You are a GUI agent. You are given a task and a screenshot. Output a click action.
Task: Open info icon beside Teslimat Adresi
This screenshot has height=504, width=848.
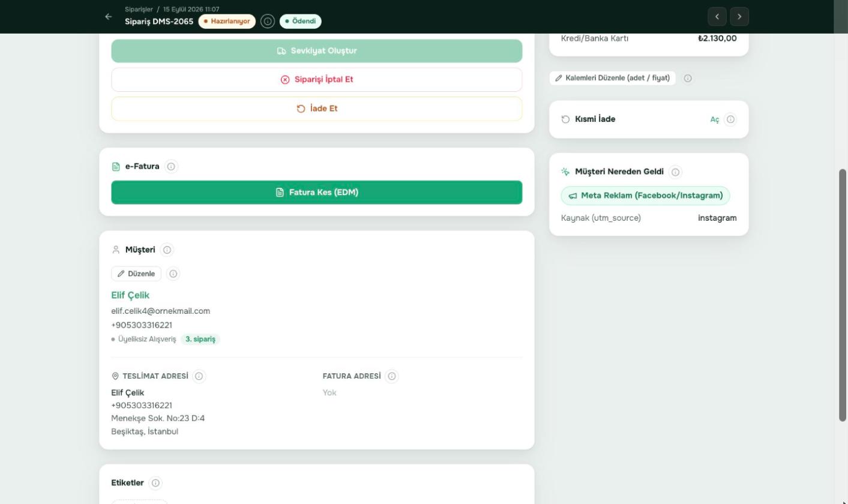(199, 376)
